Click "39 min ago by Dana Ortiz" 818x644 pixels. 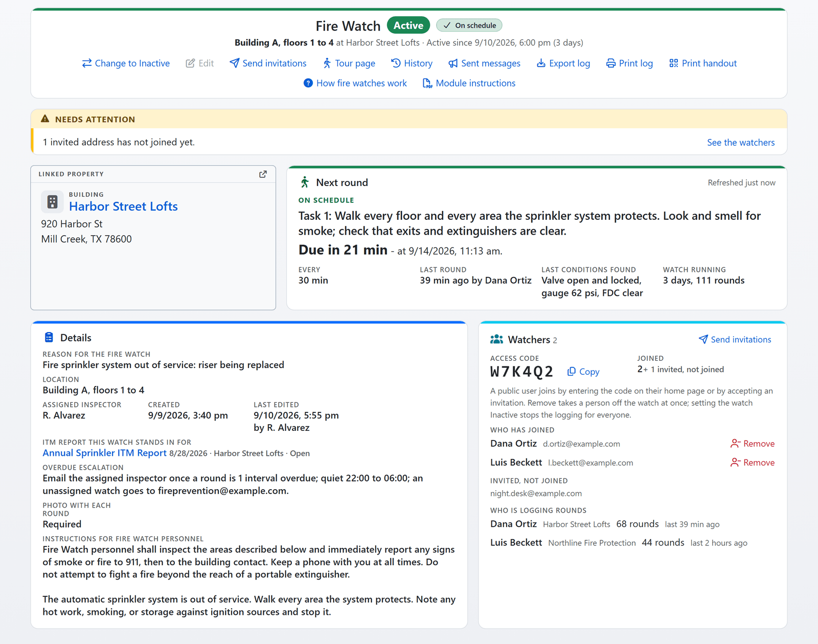[476, 281]
